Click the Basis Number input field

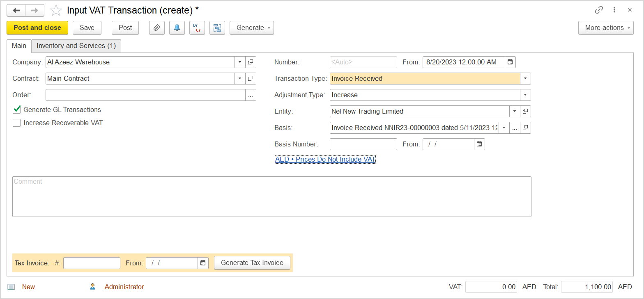(x=363, y=144)
